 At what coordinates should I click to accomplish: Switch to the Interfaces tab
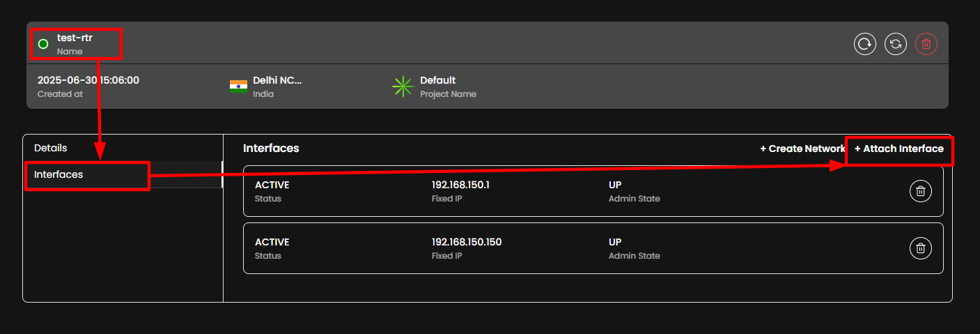(59, 174)
